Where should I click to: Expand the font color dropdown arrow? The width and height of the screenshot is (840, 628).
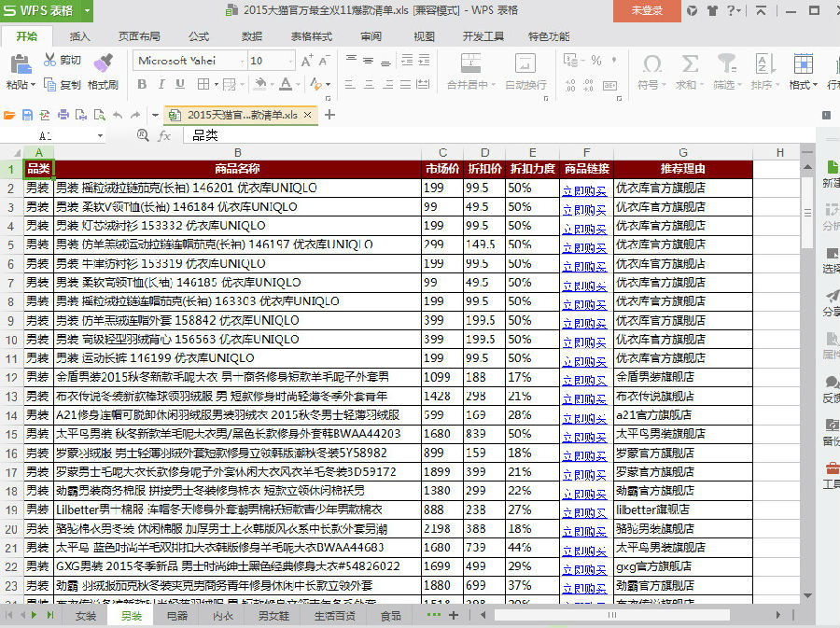pos(298,85)
